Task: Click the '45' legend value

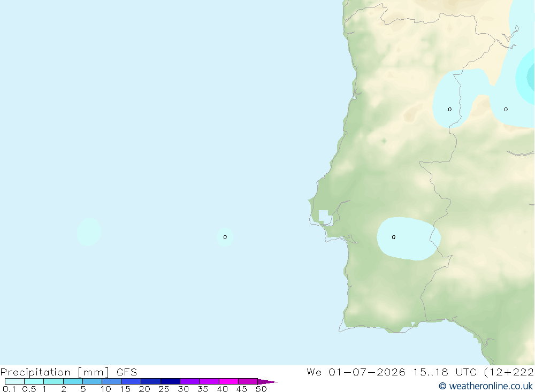Action: [x=242, y=389]
